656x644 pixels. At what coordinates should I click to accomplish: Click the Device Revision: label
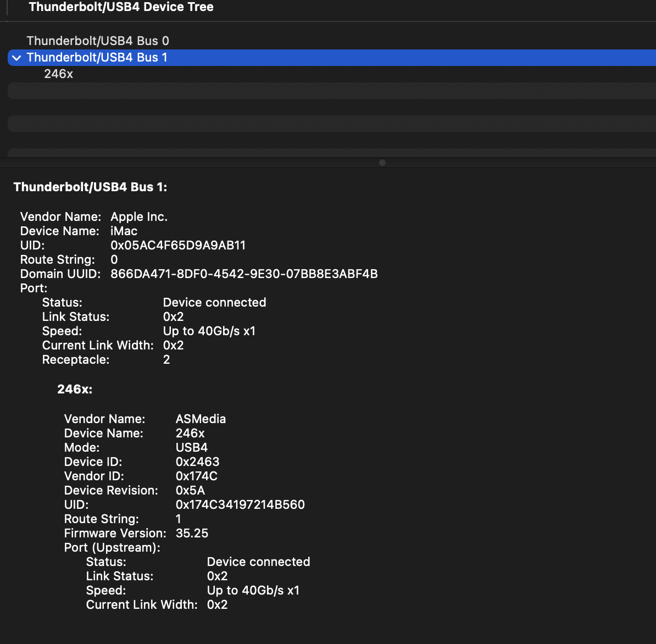click(112, 491)
